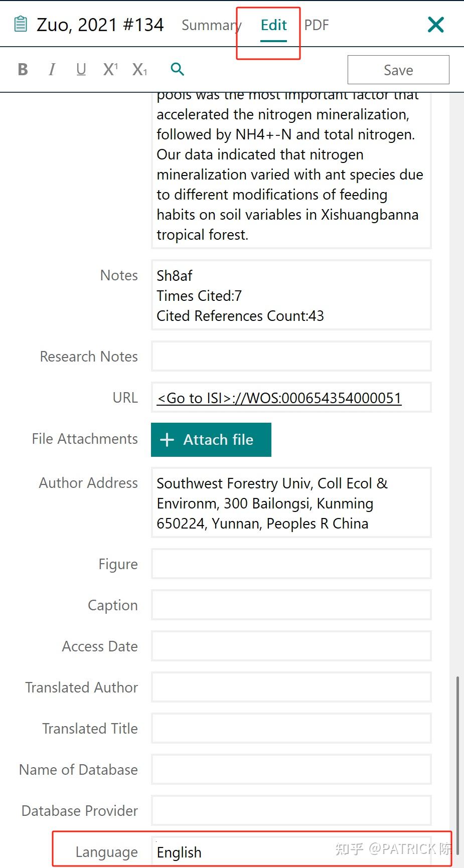This screenshot has height=868, width=464.
Task: Click the Name of Database field
Action: [291, 770]
